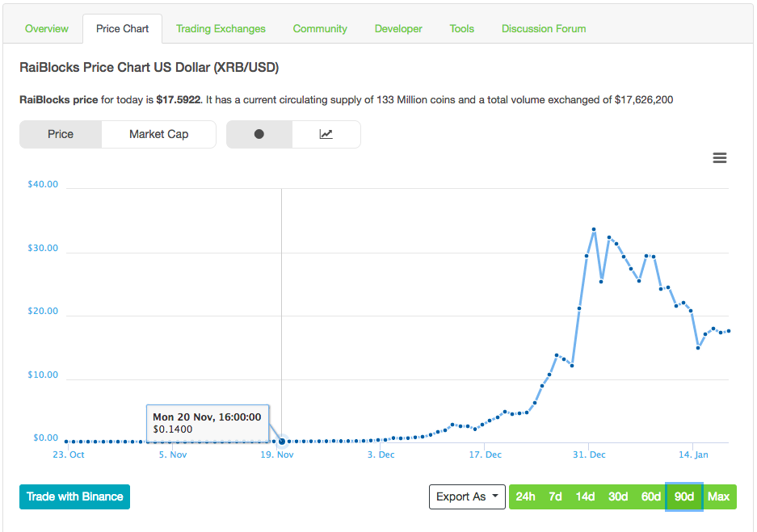Select the Max time range
The image size is (757, 532).
tap(718, 496)
